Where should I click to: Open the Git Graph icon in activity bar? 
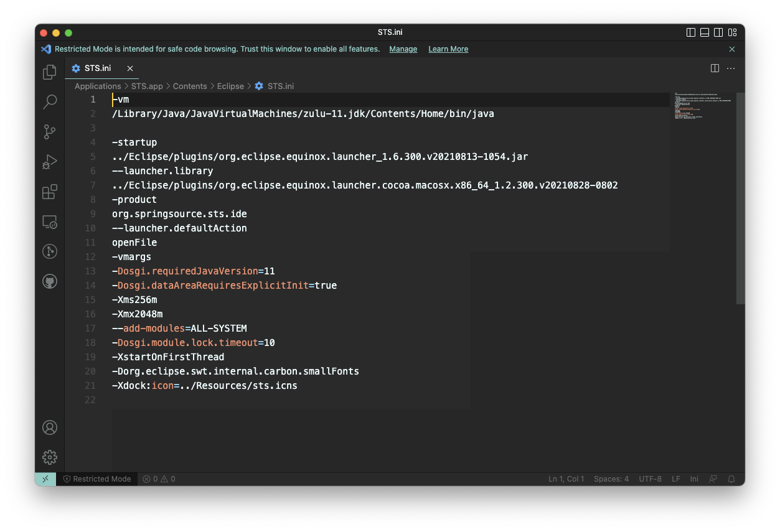click(50, 251)
